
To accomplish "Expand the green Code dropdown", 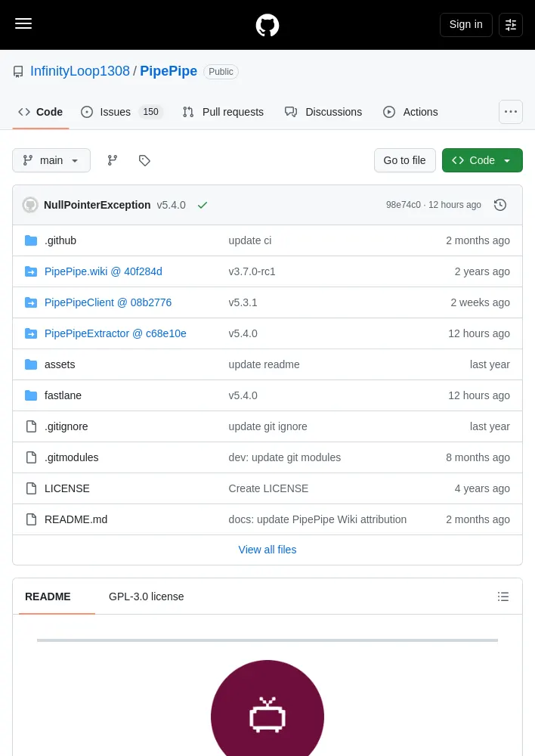I will point(482,160).
